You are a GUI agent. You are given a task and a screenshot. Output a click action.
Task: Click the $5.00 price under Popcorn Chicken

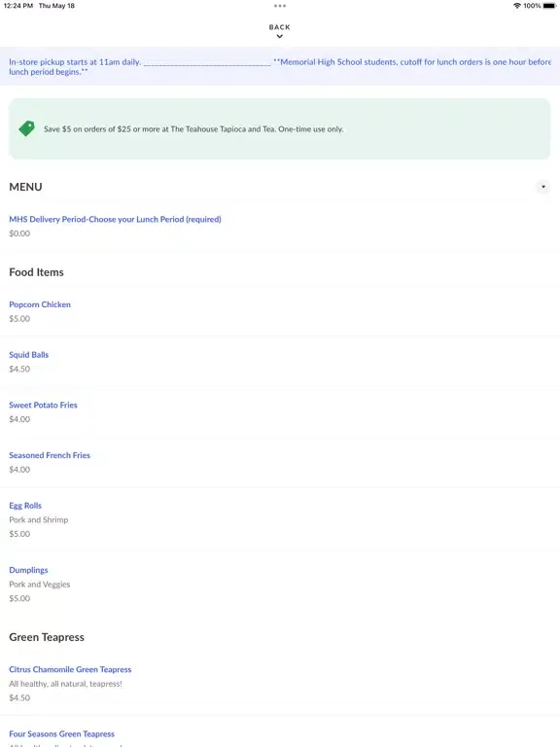click(x=19, y=319)
